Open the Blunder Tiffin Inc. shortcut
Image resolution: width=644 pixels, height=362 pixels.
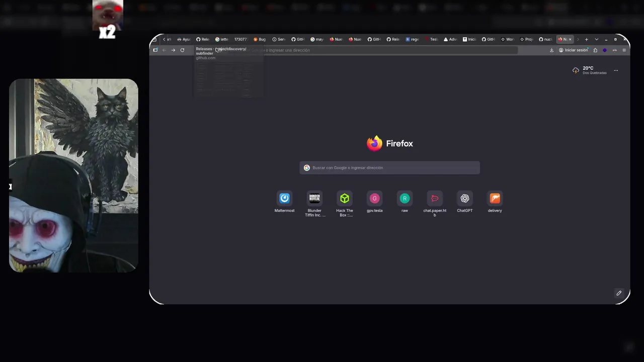pos(314,204)
